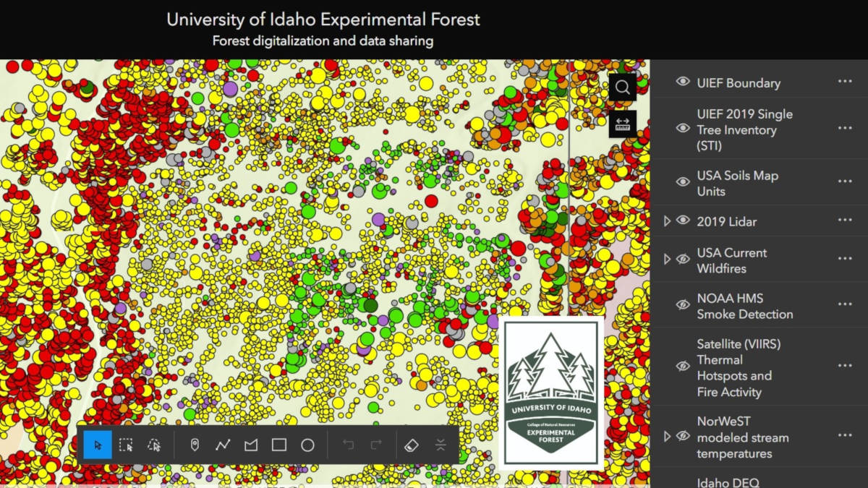Collapse the draw toolbar chevron

click(x=441, y=445)
